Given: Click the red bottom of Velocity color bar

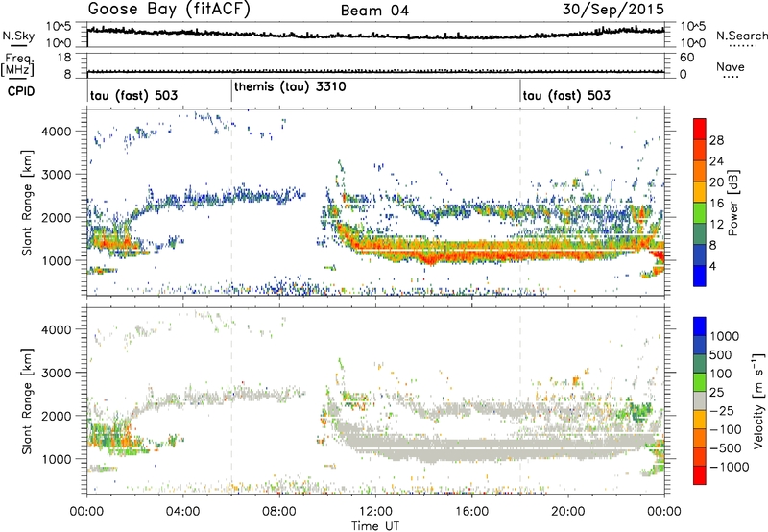Looking at the screenshot, I should click(700, 475).
